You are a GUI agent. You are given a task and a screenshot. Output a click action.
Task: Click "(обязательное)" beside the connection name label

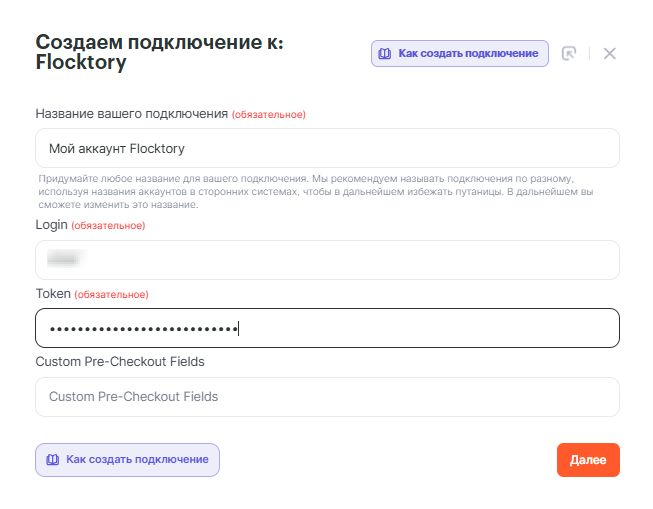click(x=269, y=115)
